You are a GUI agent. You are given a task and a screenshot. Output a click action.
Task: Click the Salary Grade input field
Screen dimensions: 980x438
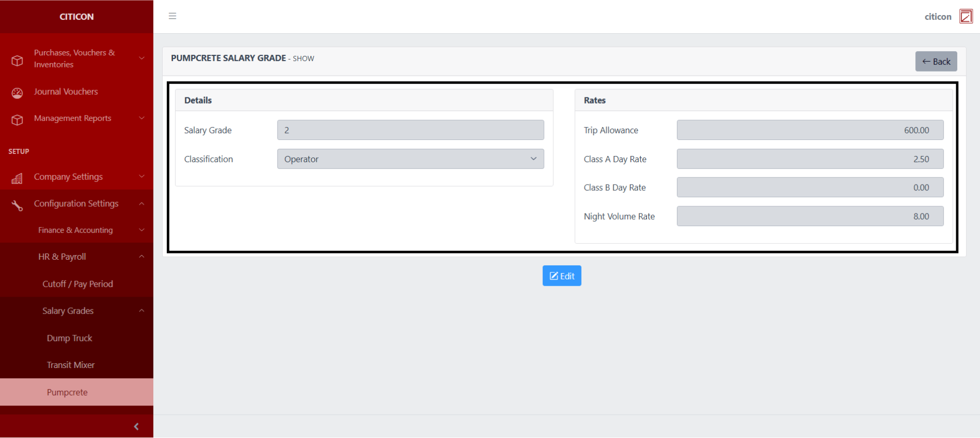point(410,130)
